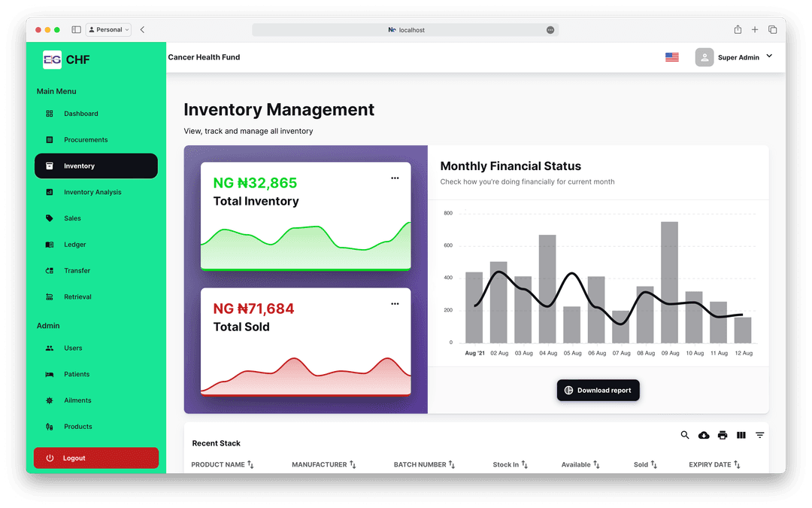Open the Procurements menu item
The width and height of the screenshot is (812, 508).
coord(86,140)
